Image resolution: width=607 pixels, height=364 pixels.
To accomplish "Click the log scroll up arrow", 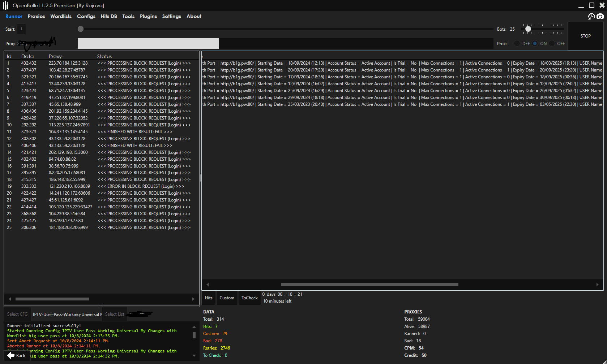I will (x=194, y=326).
